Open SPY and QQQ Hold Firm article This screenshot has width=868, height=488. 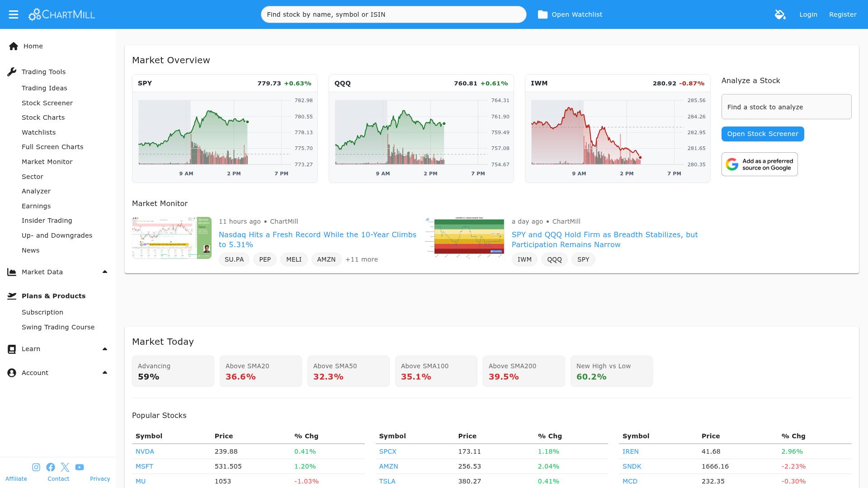coord(604,239)
